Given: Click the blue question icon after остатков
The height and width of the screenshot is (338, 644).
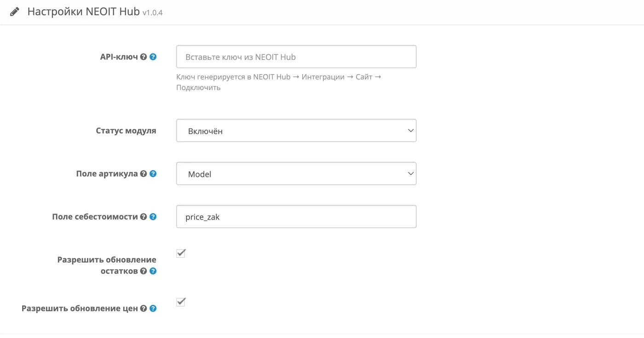Looking at the screenshot, I should coord(153,271).
